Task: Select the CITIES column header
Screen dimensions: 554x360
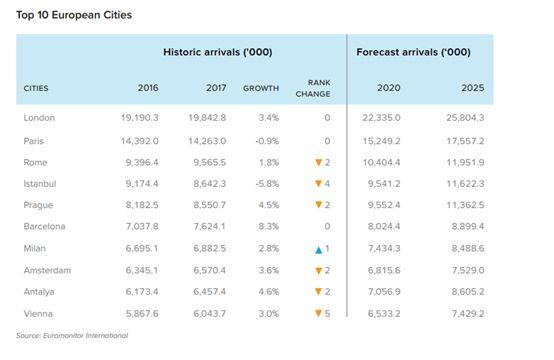Action: (36, 88)
